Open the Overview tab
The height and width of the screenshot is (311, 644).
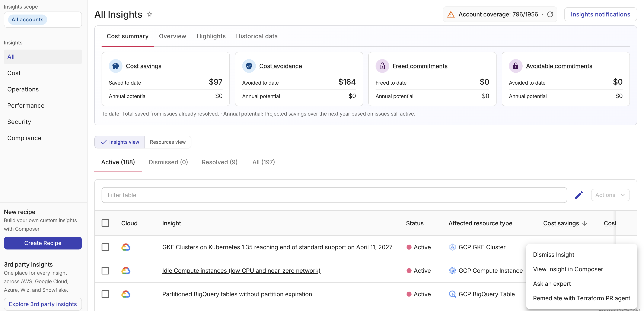(172, 36)
